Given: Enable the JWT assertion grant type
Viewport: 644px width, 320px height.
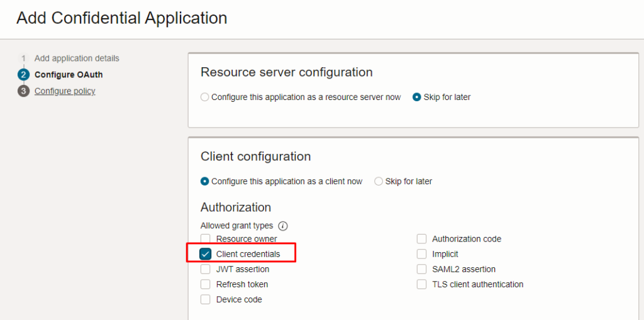Looking at the screenshot, I should tap(206, 269).
